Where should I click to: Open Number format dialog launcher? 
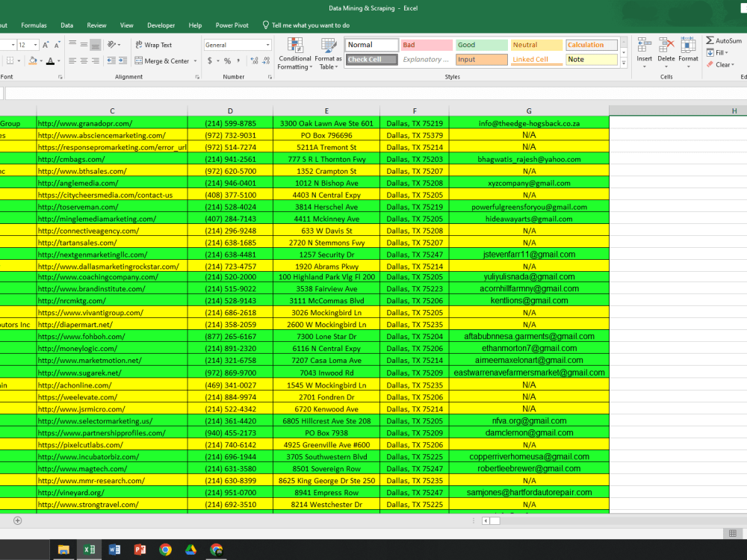(x=270, y=77)
